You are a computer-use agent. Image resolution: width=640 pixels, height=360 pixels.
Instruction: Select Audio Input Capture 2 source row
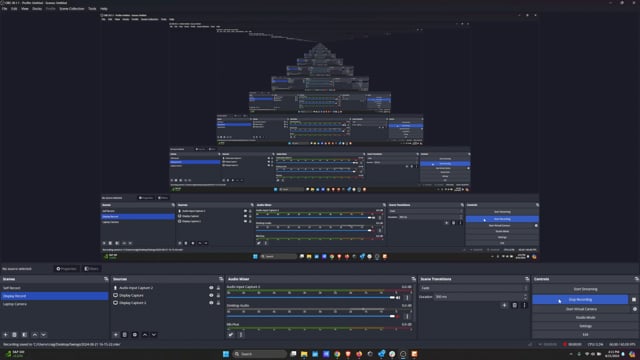pos(167,288)
